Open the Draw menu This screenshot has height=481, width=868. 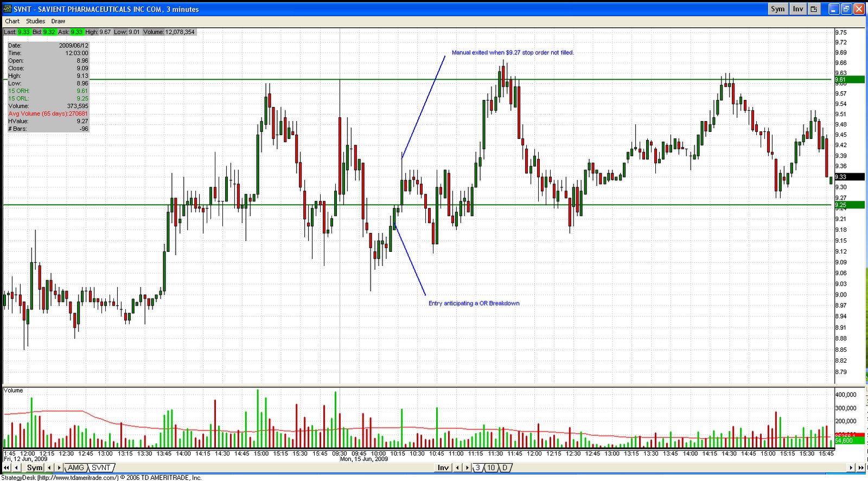(58, 21)
